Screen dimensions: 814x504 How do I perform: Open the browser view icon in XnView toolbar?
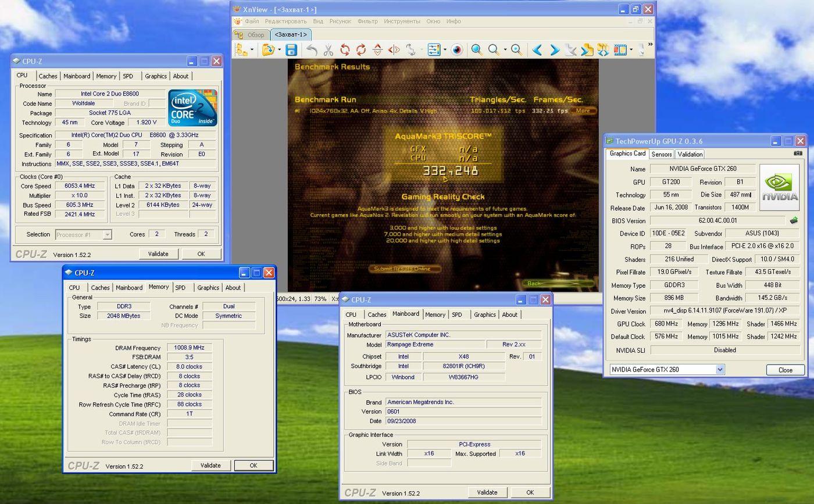click(241, 50)
